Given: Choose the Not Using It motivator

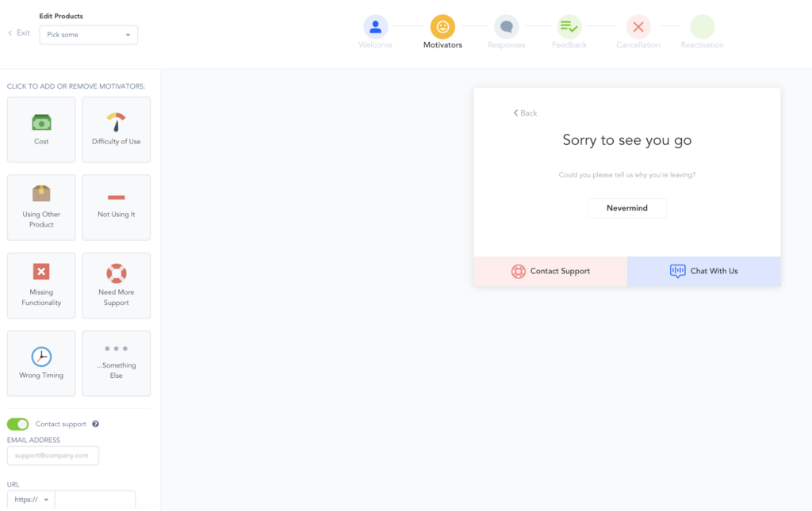Looking at the screenshot, I should (116, 208).
